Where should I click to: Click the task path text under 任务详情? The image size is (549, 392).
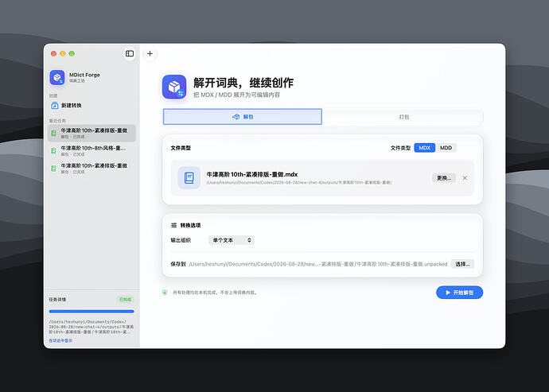pos(91,327)
